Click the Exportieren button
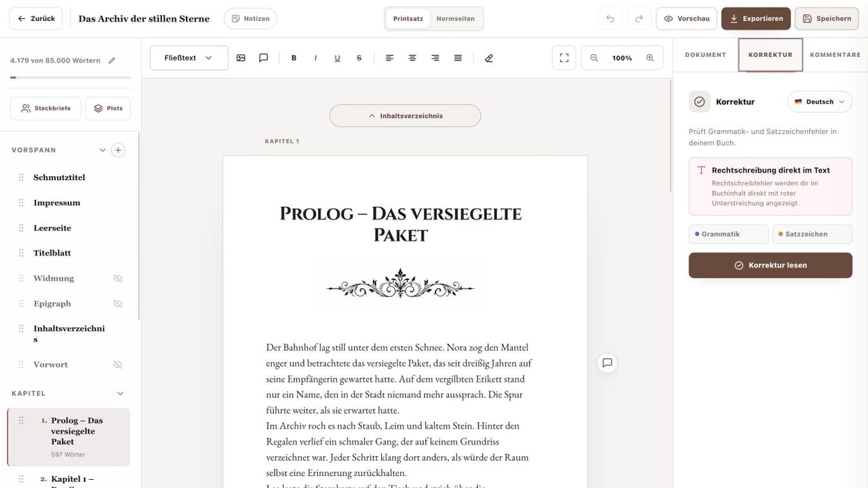Screen dimensions: 868x488 (756, 18)
